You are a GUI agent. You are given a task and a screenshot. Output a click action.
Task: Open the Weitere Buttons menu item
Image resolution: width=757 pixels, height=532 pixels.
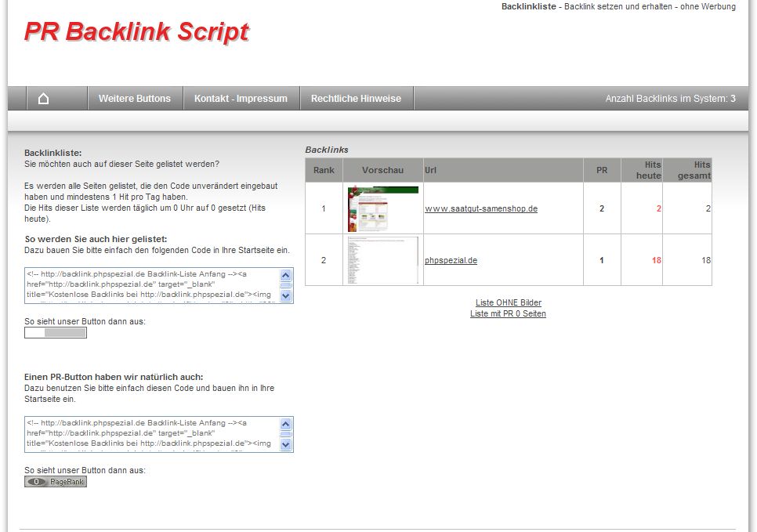click(134, 99)
